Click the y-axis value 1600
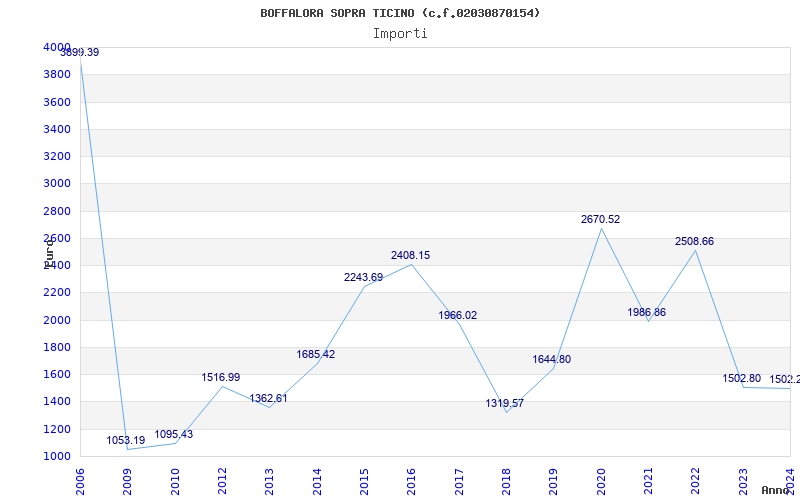The width and height of the screenshot is (800, 500). [x=57, y=374]
